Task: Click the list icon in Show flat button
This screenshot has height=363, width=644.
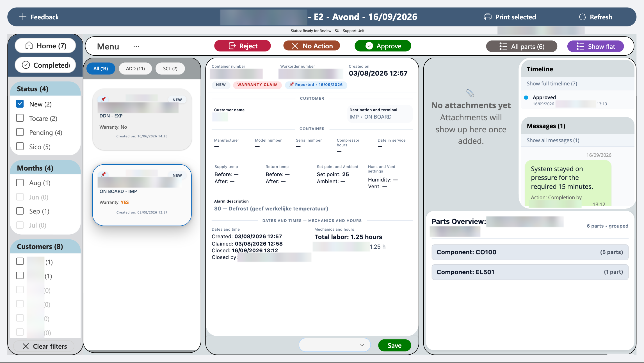Action: point(580,46)
